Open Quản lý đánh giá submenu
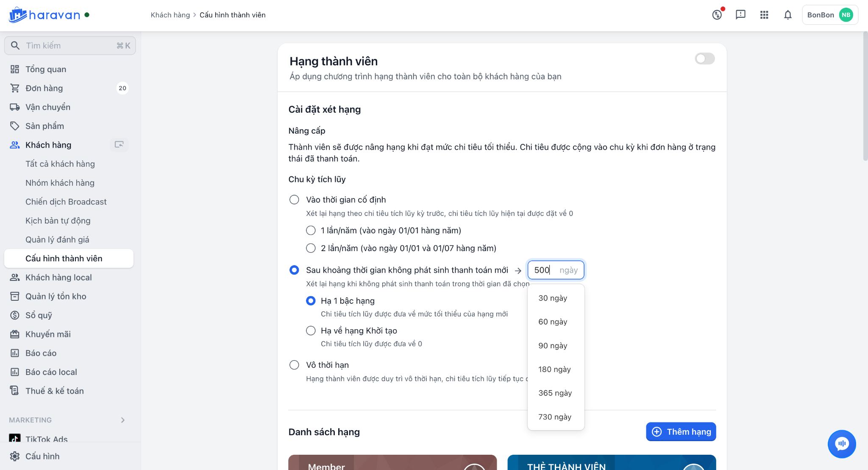868x470 pixels. pyautogui.click(x=57, y=240)
